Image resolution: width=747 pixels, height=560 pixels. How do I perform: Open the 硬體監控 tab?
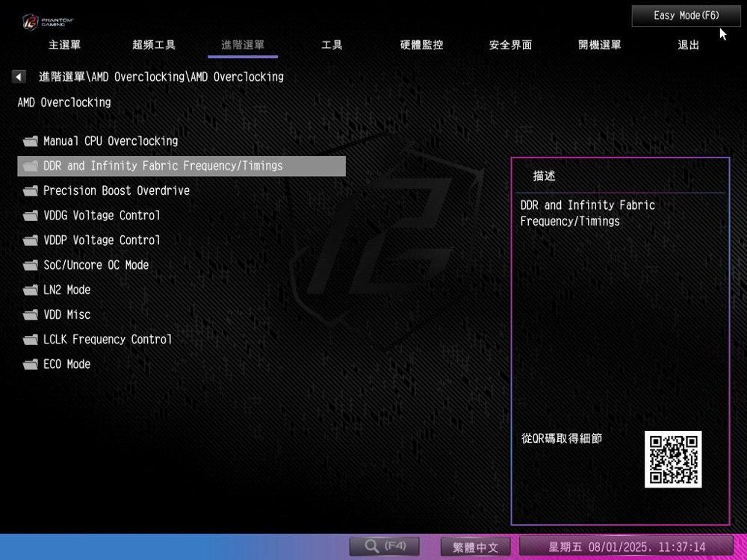(x=421, y=45)
